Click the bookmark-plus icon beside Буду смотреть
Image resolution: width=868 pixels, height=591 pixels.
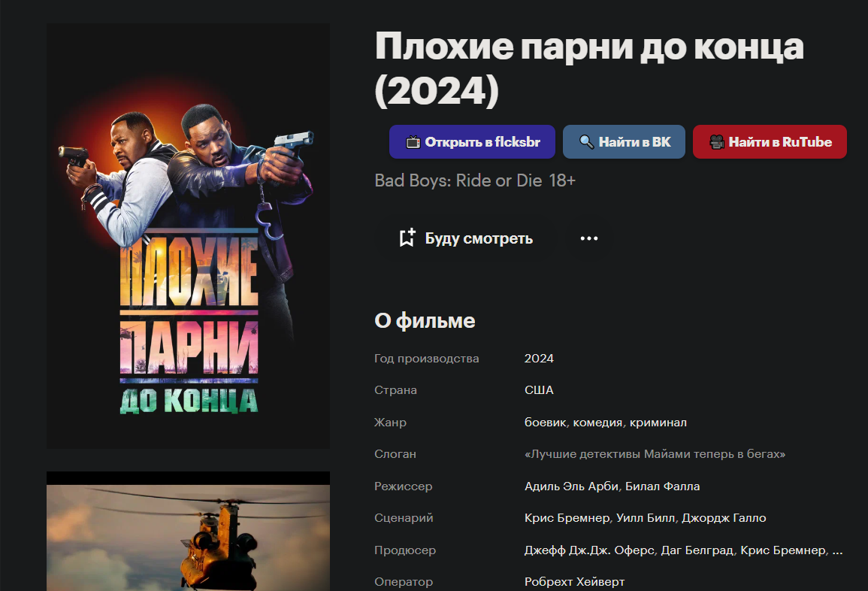pyautogui.click(x=407, y=238)
